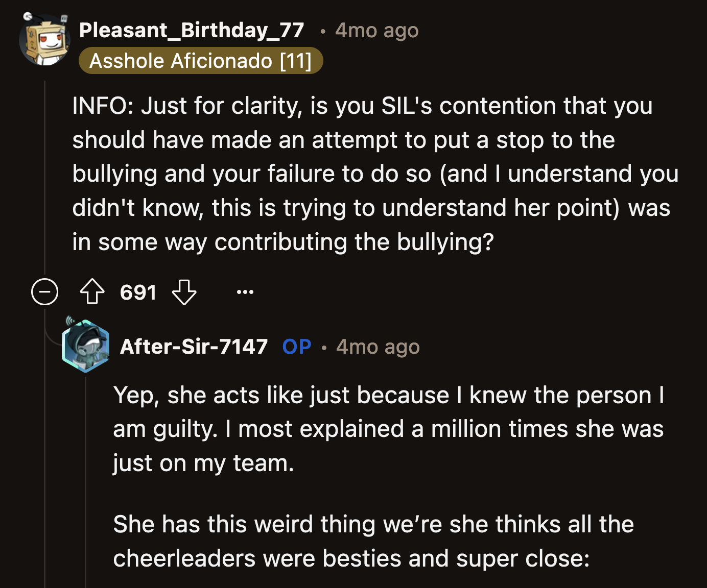Open Pleasant_Birthday_77's profile from the username
Viewport: 707px width, 588px height.
(192, 30)
